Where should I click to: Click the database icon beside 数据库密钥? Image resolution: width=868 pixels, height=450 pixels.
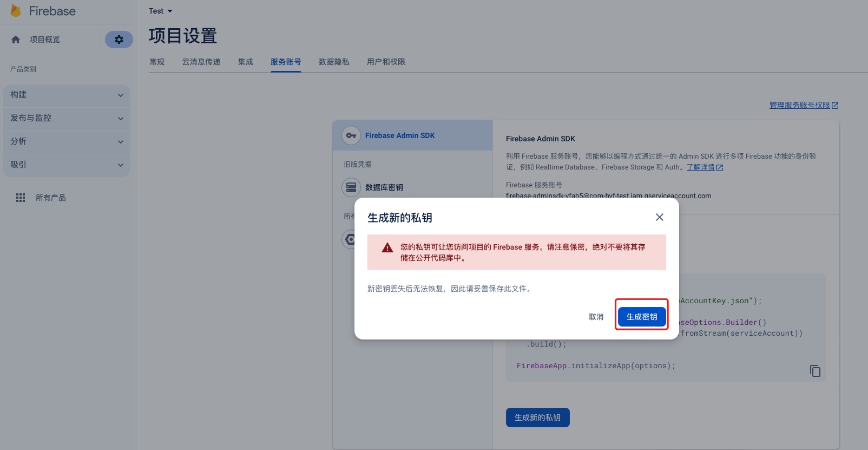(x=351, y=187)
